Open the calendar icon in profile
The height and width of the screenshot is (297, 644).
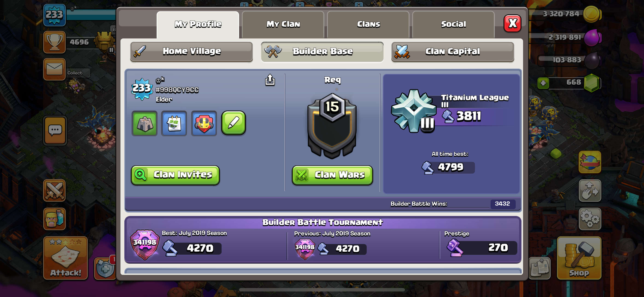pos(174,123)
